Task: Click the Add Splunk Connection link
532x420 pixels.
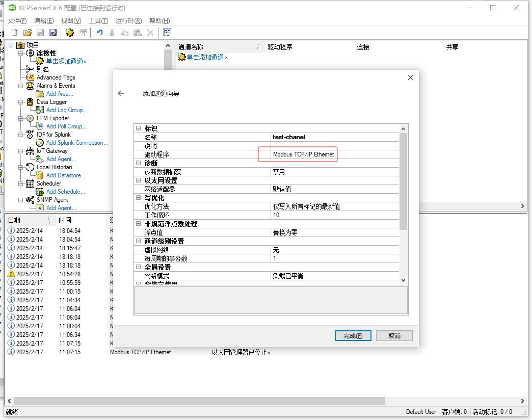Action: [77, 143]
